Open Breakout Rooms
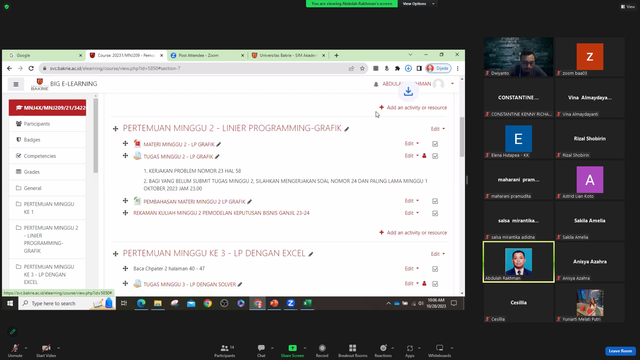This screenshot has height=360, width=640. (352, 350)
